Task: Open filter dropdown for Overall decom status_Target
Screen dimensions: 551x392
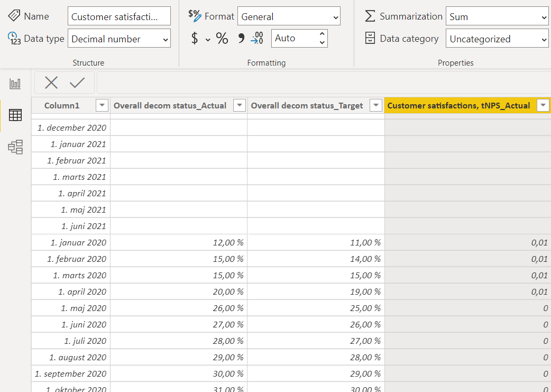Action: tap(376, 105)
